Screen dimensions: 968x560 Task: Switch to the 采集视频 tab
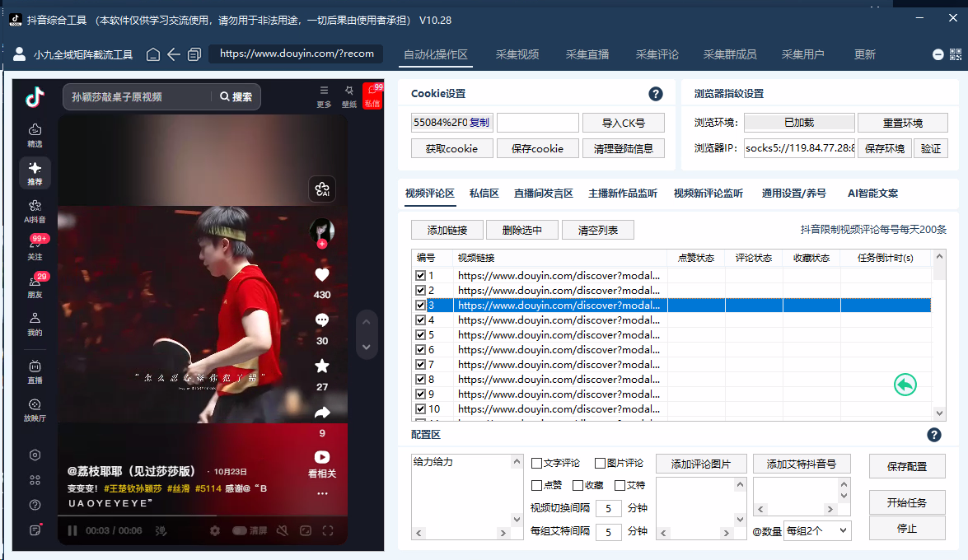tap(517, 54)
